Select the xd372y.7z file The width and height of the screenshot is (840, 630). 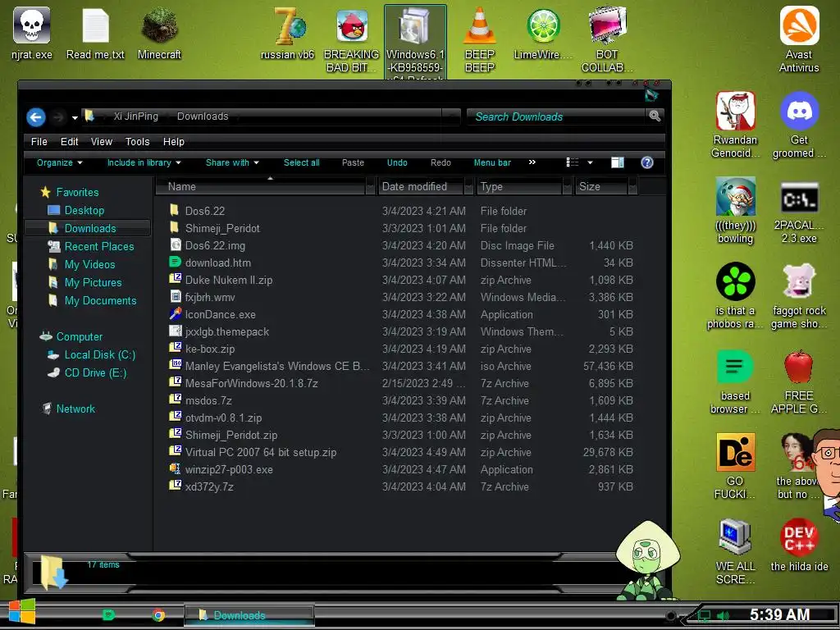coord(400,486)
